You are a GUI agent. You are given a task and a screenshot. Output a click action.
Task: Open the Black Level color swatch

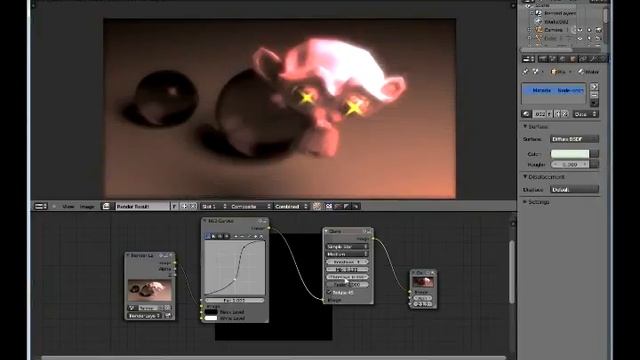pos(211,312)
